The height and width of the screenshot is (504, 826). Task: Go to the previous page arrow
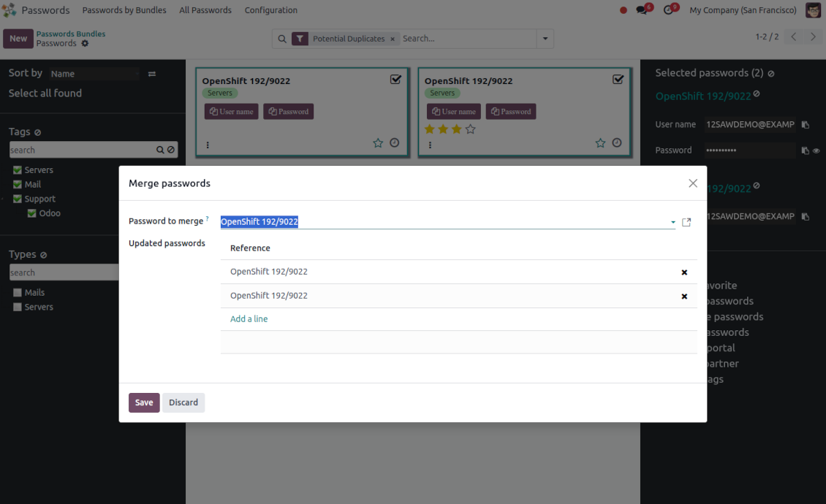point(793,37)
